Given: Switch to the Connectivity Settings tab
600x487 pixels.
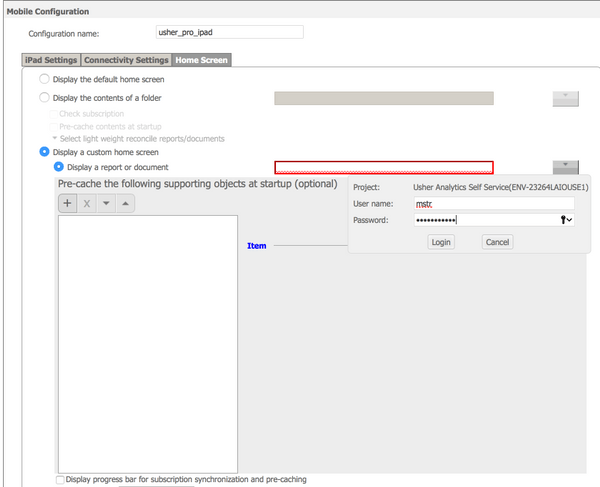Looking at the screenshot, I should 126,60.
